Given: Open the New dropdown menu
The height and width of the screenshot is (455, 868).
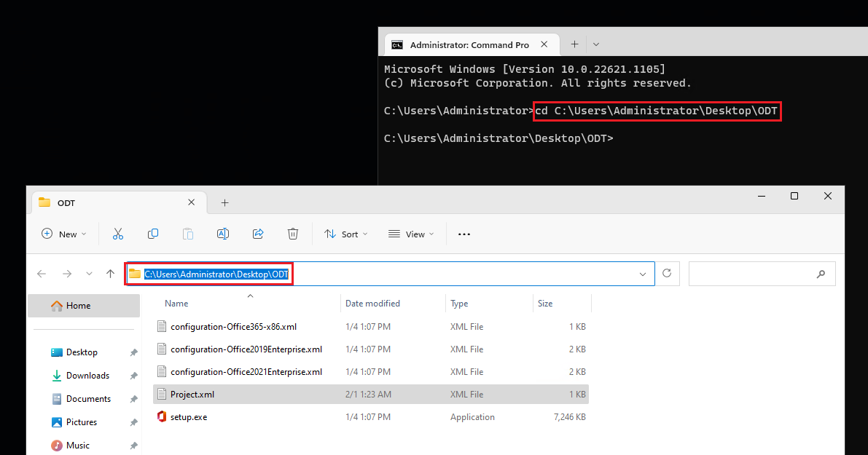Looking at the screenshot, I should [64, 234].
